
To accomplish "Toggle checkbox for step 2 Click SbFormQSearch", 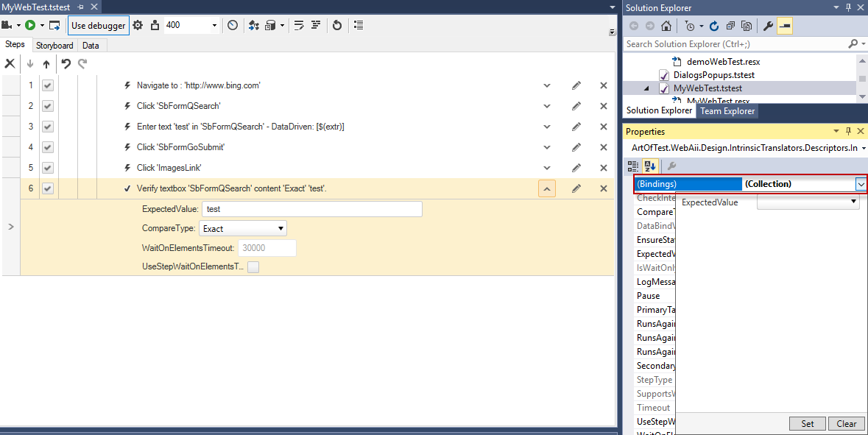I will 48,106.
